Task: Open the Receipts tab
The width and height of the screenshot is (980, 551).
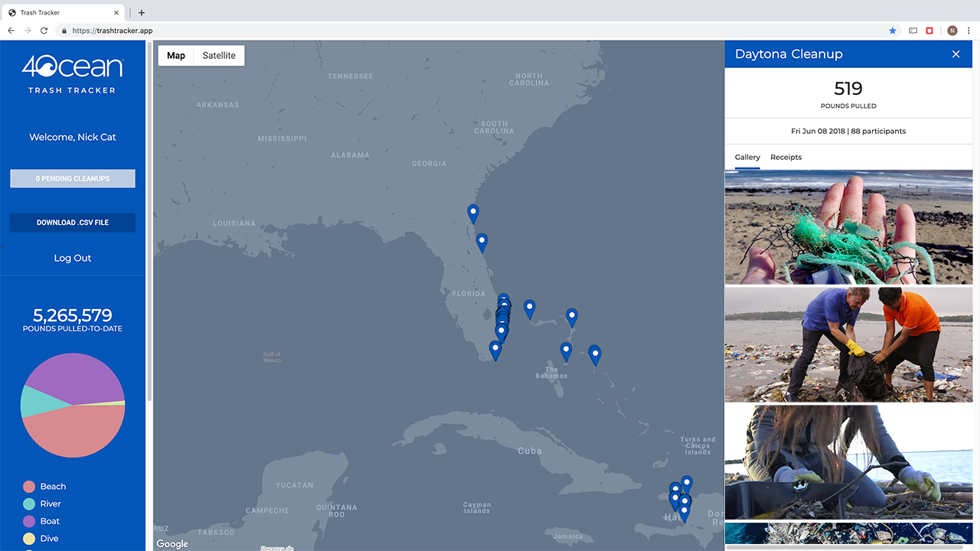Action: (x=786, y=157)
